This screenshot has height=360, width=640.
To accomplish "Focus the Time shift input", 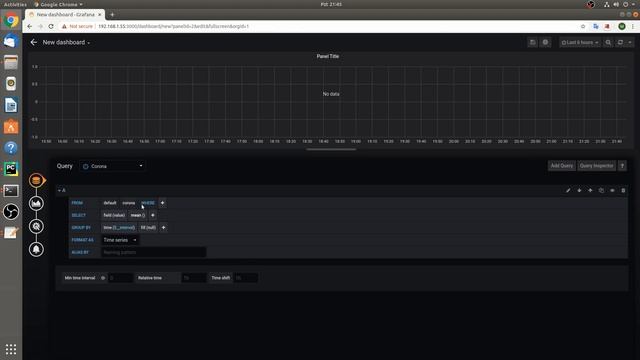I will 245,278.
